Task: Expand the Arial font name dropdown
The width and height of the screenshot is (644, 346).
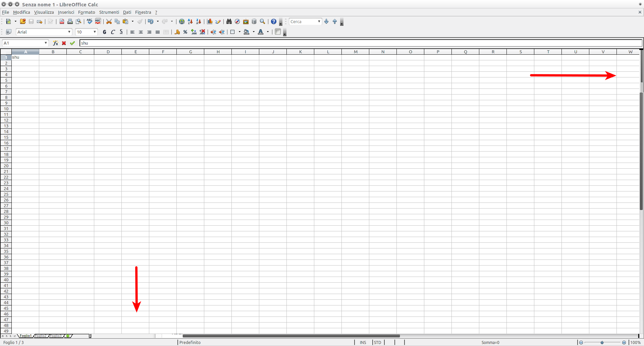Action: coord(69,32)
